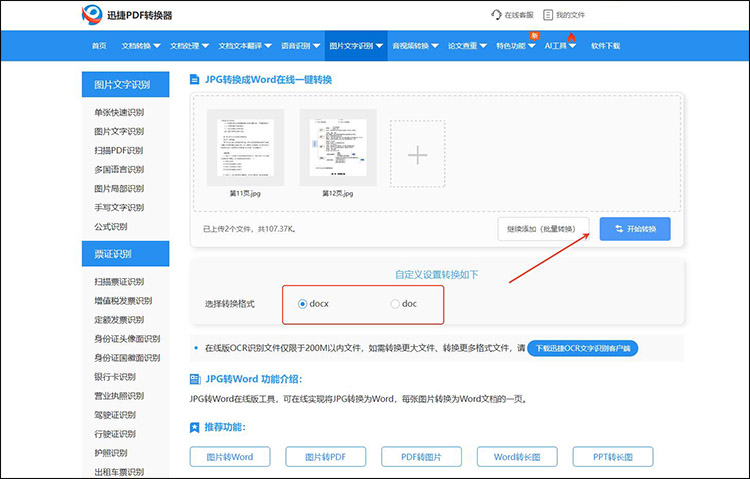Click the icon beside JPG转Word 功能介绍
The height and width of the screenshot is (479, 750).
click(195, 379)
